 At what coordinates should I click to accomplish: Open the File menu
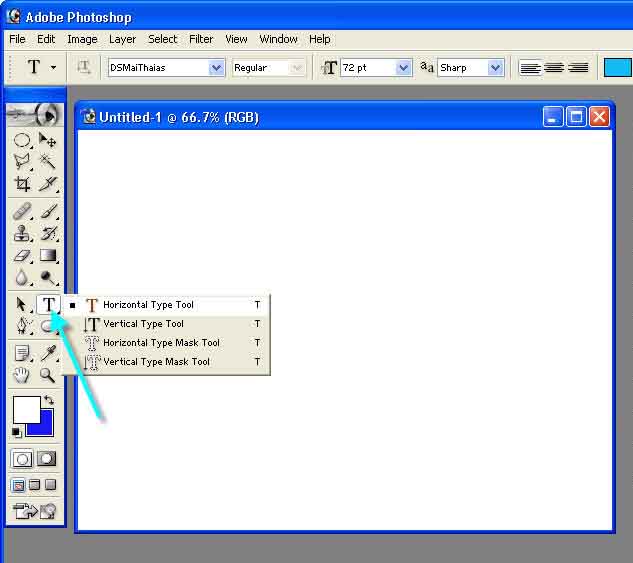pyautogui.click(x=17, y=39)
